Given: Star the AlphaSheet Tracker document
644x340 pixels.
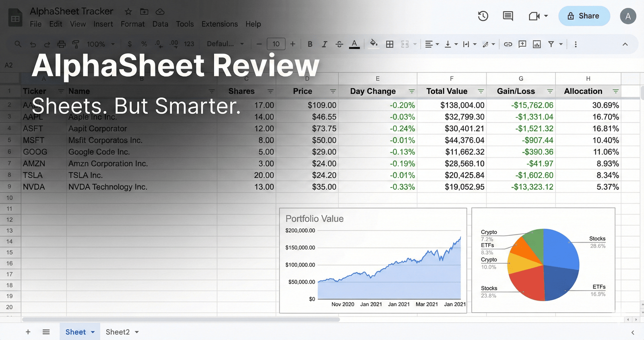Looking at the screenshot, I should coord(128,12).
